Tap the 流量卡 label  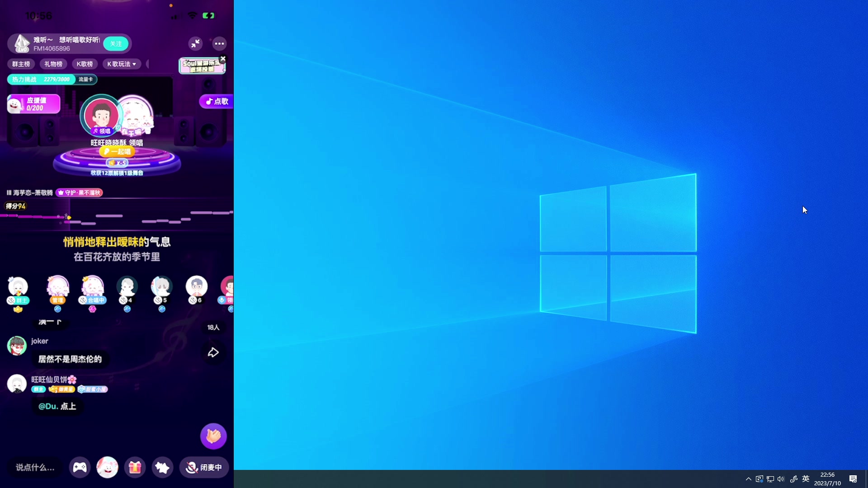tap(86, 80)
